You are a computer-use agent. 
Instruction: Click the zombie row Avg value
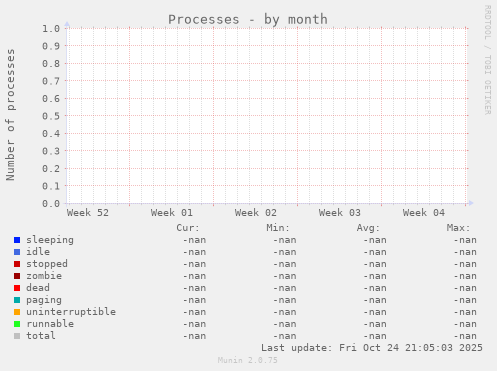click(375, 276)
